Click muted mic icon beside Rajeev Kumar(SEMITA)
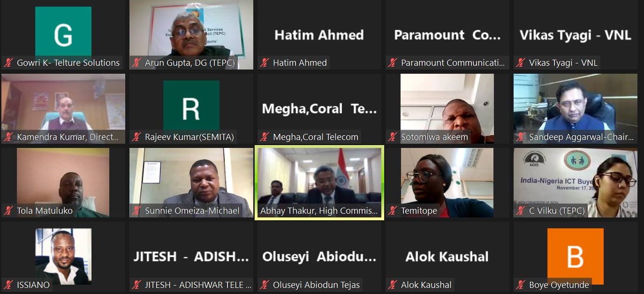The image size is (644, 294). tap(136, 137)
